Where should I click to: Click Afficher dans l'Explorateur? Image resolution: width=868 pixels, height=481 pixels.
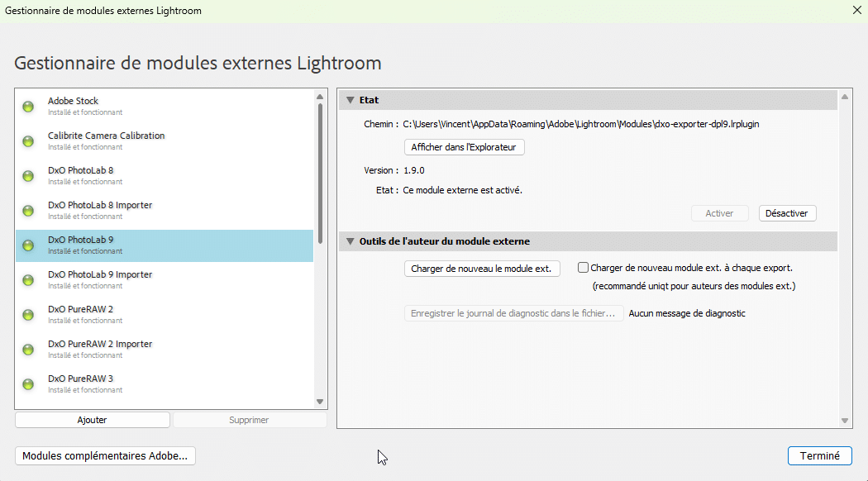coord(463,147)
